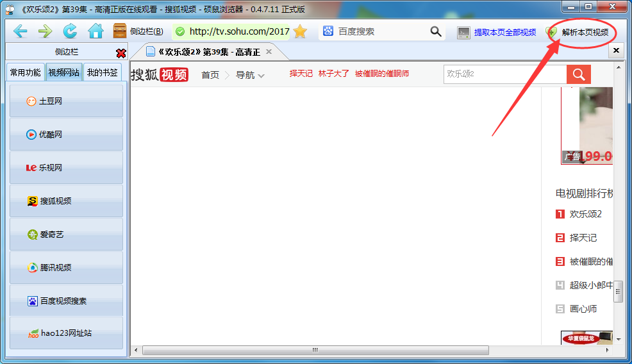Image resolution: width=632 pixels, height=364 pixels.
Task: Close the 《欢乐颂2》第39集 tab
Action: (269, 52)
